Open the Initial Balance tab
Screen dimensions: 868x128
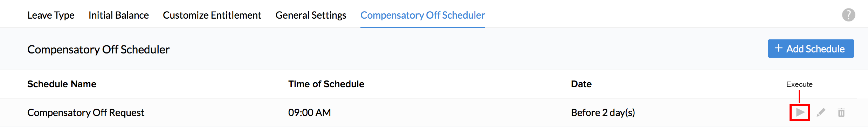coord(119,15)
